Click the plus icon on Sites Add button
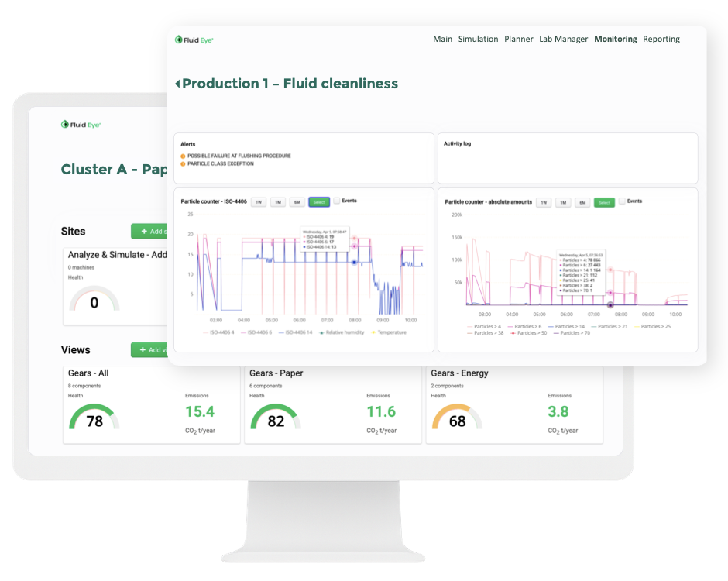The height and width of the screenshot is (581, 728). tap(144, 232)
